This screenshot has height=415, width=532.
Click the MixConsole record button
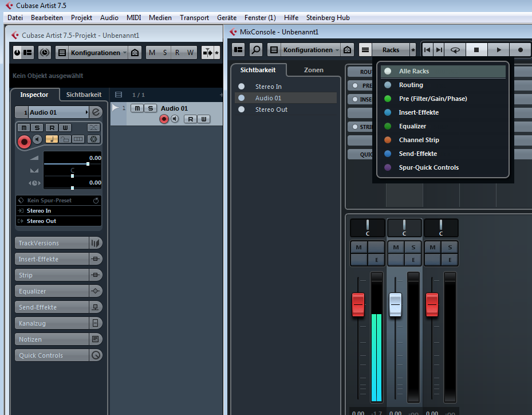click(520, 50)
